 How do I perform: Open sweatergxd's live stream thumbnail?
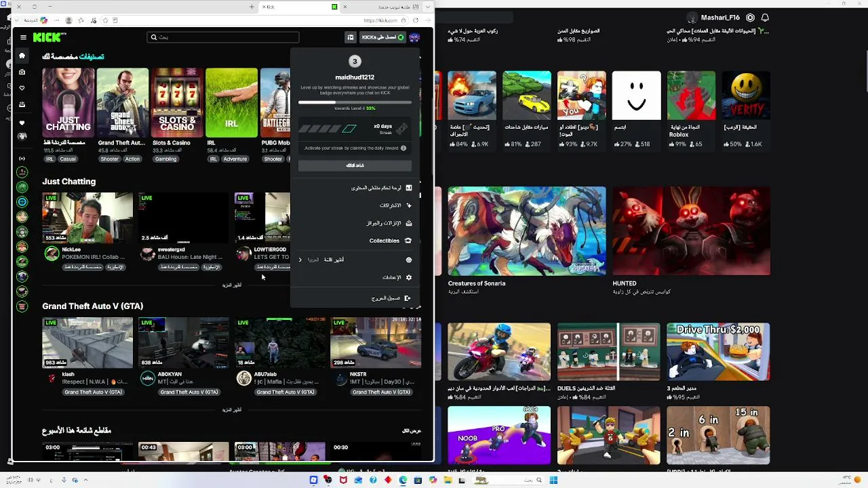(x=184, y=218)
